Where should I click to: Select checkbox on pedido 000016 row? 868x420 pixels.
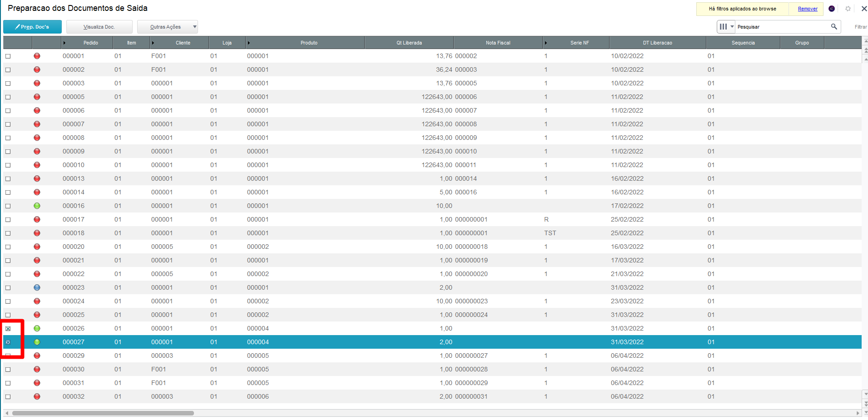point(8,206)
